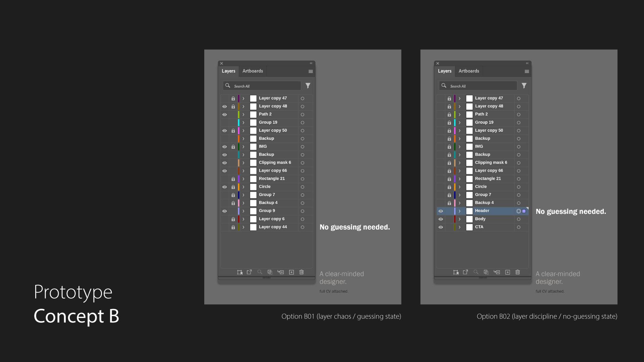The image size is (644, 362).
Task: Click Layer copy 66 name in right panel
Action: click(489, 171)
